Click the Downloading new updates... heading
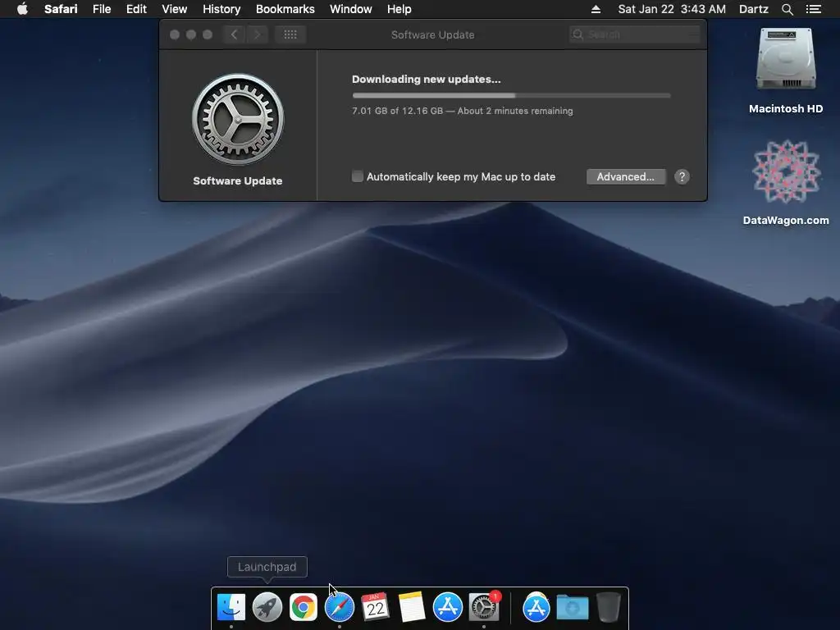Image resolution: width=840 pixels, height=630 pixels. (426, 80)
